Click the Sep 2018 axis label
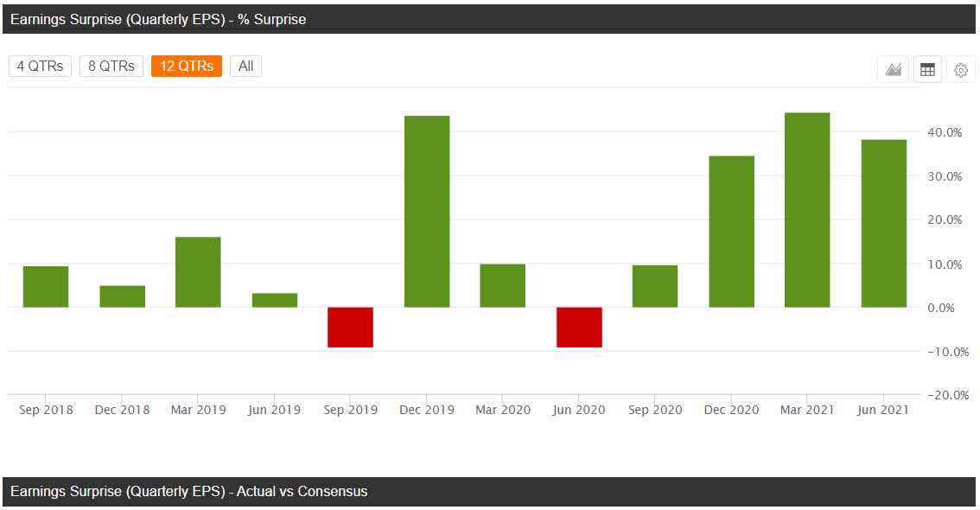 [x=46, y=409]
